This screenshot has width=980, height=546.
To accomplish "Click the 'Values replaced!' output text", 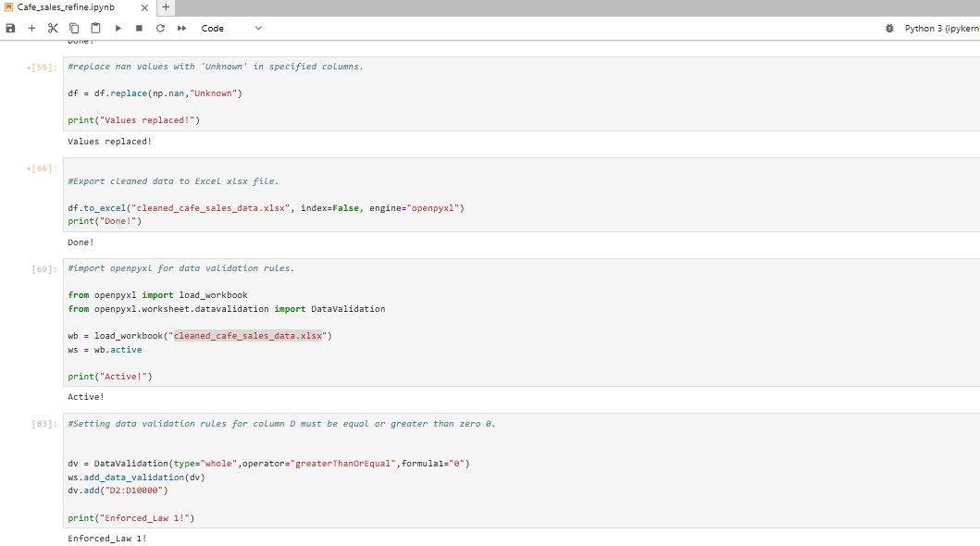I will point(109,142).
